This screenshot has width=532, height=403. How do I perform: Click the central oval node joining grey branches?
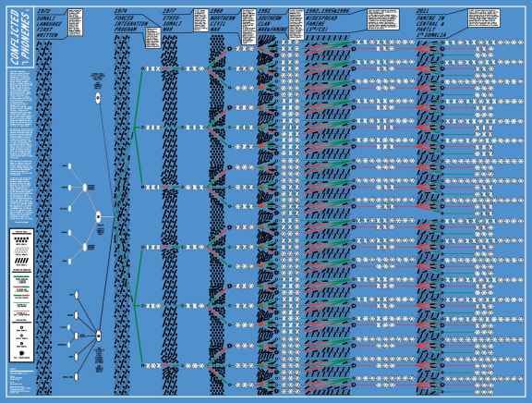(98, 217)
